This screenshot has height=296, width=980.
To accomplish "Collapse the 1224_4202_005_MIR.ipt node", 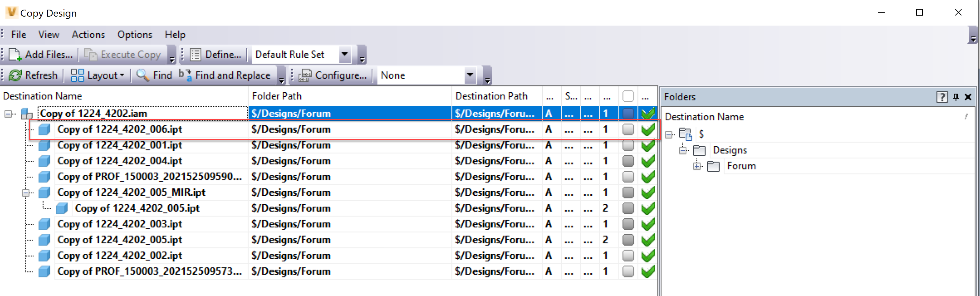I will [26, 193].
